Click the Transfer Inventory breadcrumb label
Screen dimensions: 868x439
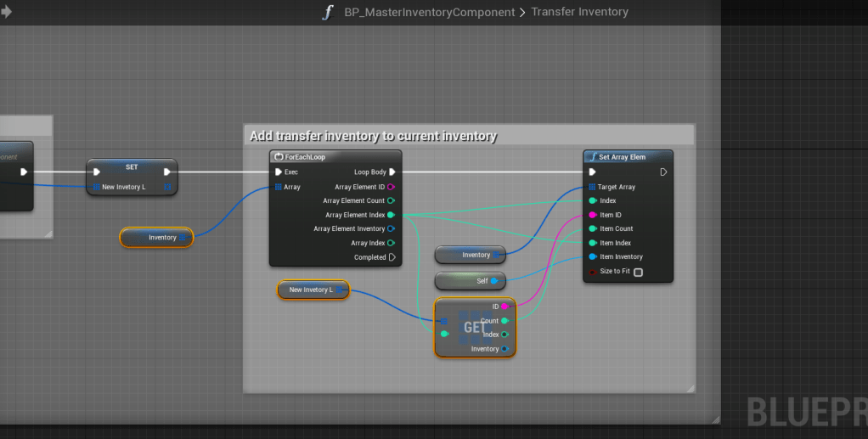tap(579, 12)
